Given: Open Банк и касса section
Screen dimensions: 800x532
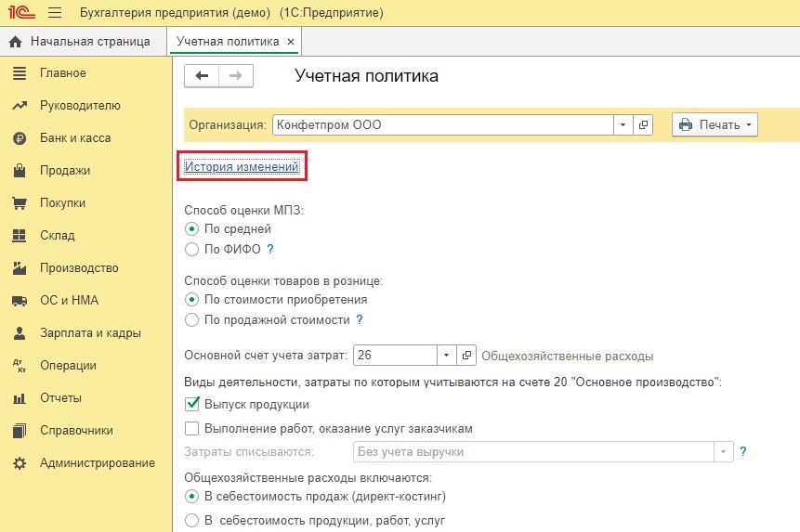Looking at the screenshot, I should 74,138.
